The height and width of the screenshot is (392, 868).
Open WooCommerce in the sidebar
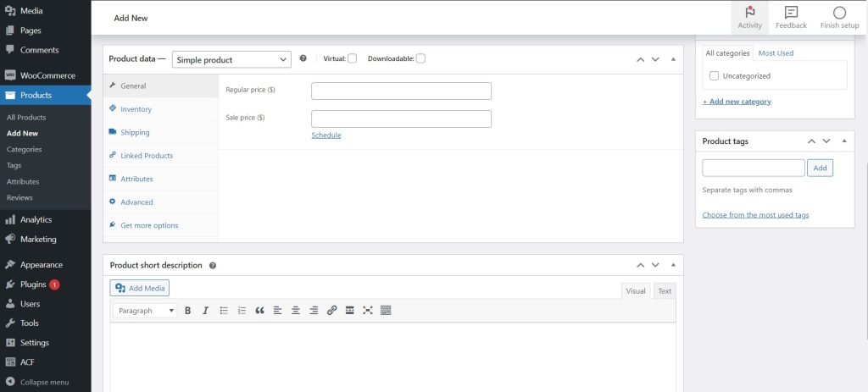pos(46,75)
